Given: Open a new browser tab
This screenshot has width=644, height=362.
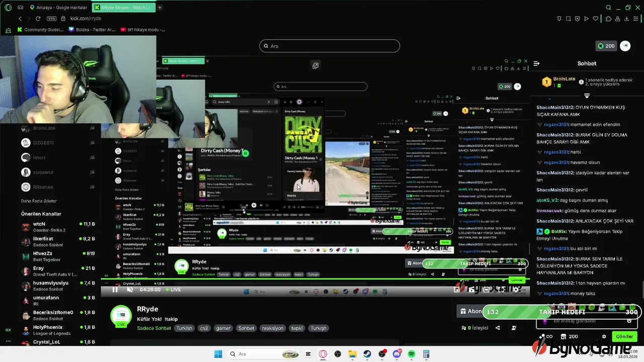Looking at the screenshot, I should 159,8.
